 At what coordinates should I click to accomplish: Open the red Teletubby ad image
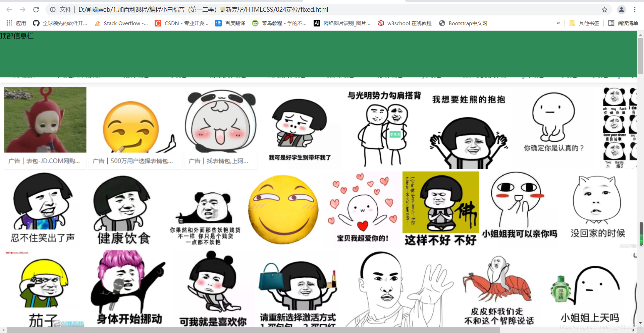click(x=45, y=120)
